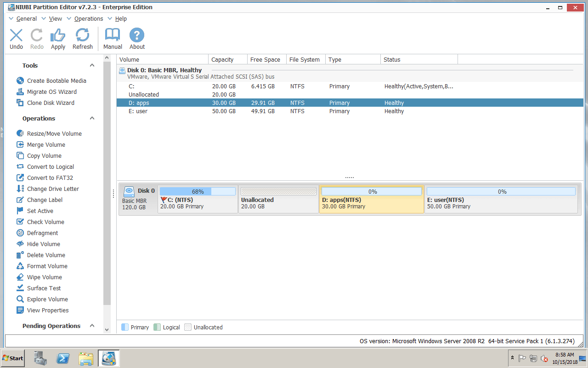The image size is (588, 368).
Task: Select Delete Volume operation
Action: (x=41, y=255)
